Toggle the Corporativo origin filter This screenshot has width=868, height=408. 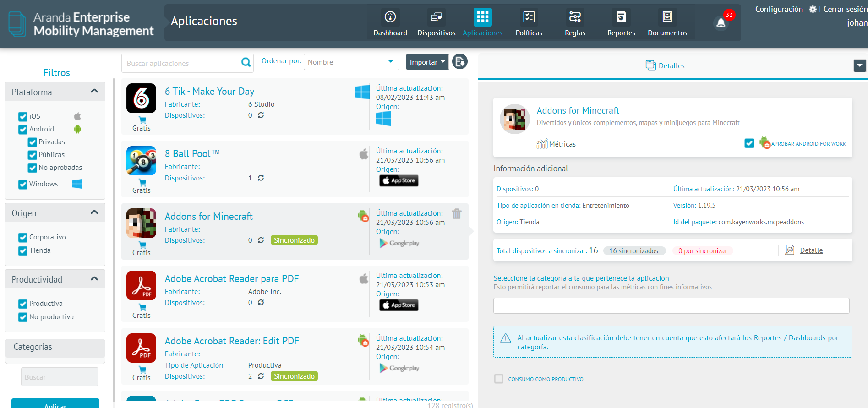click(x=23, y=238)
